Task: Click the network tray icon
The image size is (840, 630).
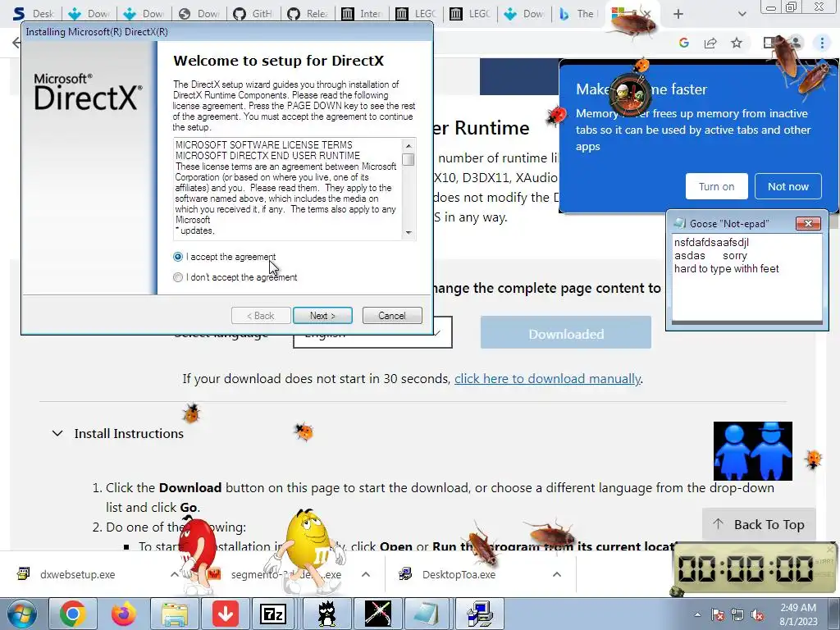Action: pos(737,614)
